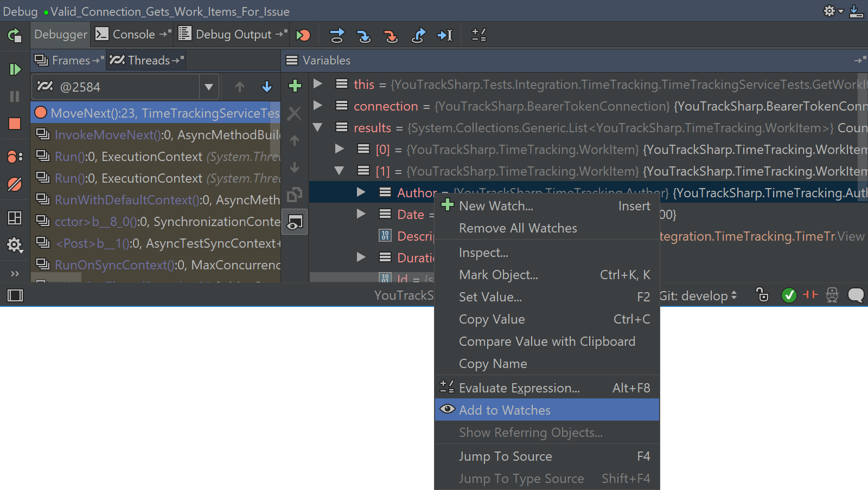The image size is (868, 490).
Task: Collapse the results variable
Action: (318, 127)
